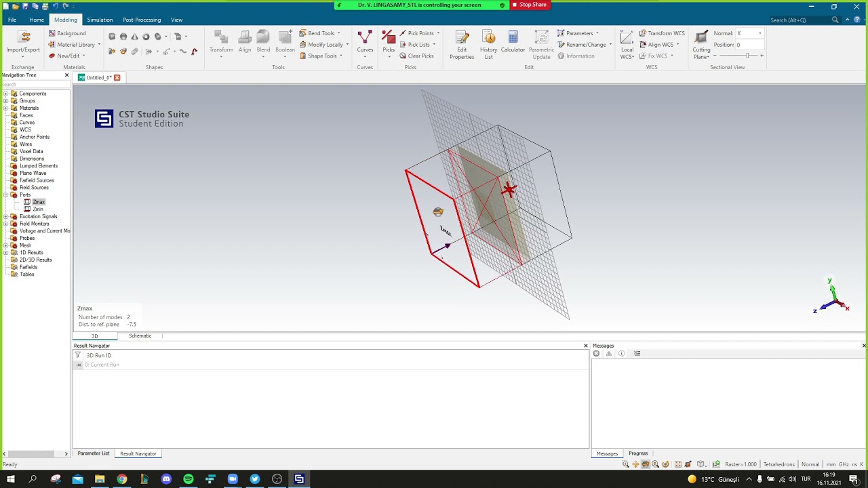Collapse the Ports tree node

click(5, 195)
